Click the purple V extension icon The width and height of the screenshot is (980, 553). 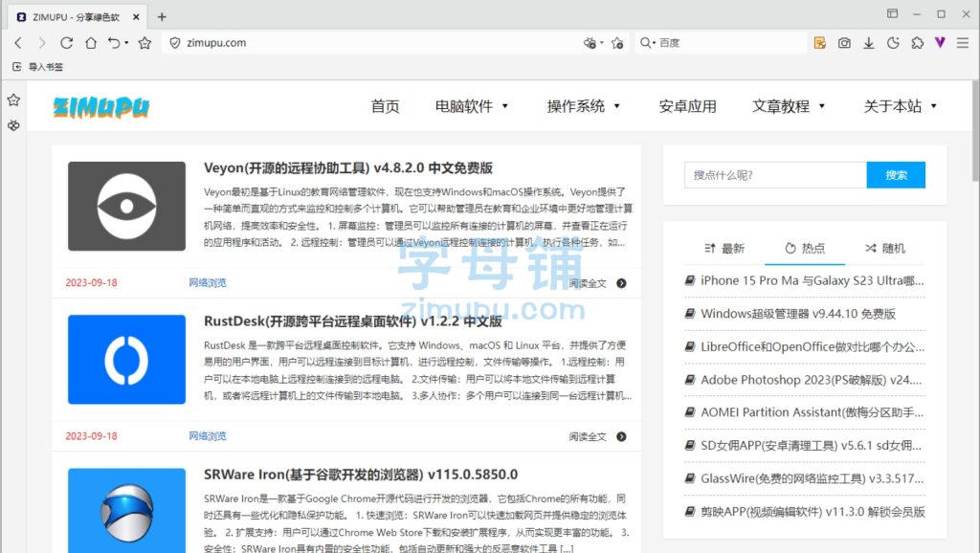point(940,42)
